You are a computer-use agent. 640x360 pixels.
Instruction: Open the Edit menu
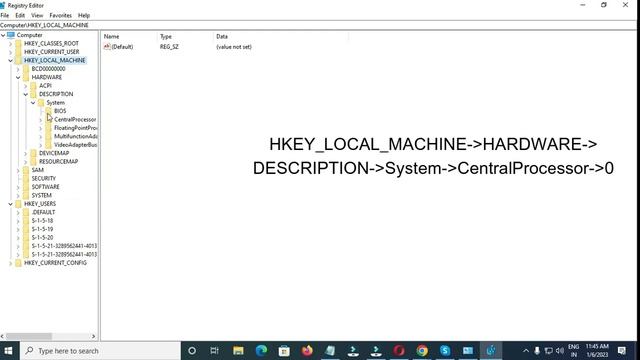[x=20, y=16]
